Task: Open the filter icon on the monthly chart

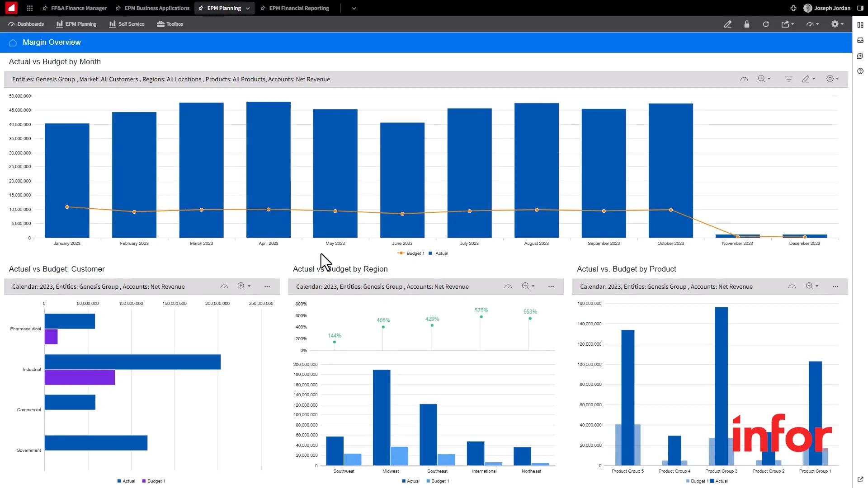Action: pyautogui.click(x=788, y=79)
